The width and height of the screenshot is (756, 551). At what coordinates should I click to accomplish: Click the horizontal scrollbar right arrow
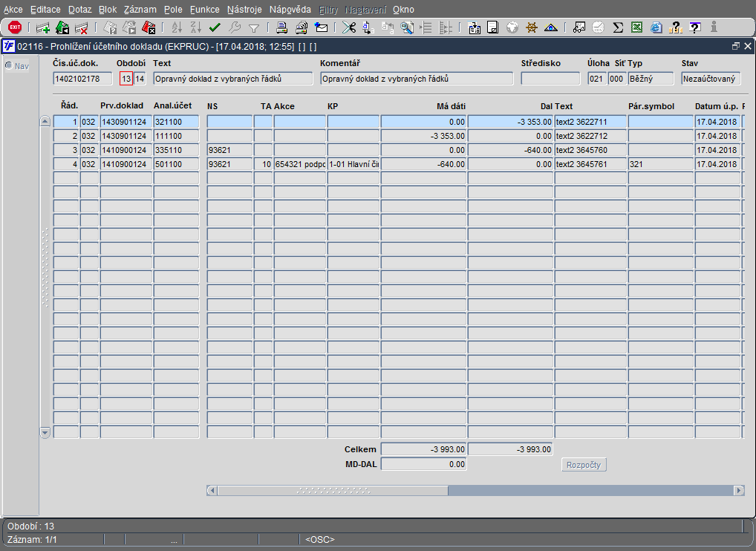pos(739,490)
